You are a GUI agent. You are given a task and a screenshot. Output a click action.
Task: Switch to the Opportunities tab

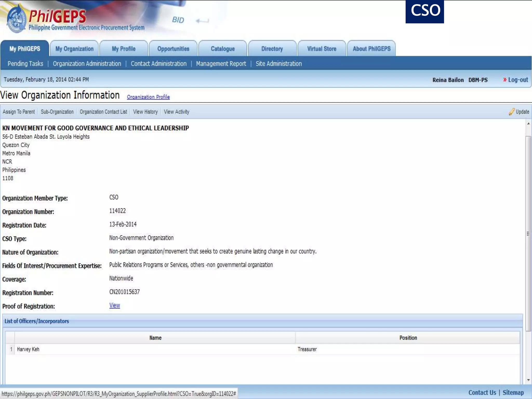coord(173,49)
